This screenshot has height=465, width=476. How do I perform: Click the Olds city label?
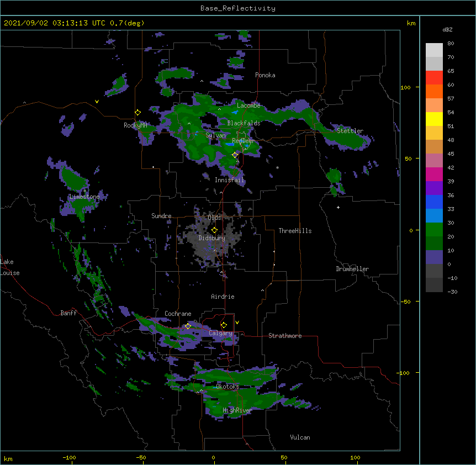click(x=214, y=218)
